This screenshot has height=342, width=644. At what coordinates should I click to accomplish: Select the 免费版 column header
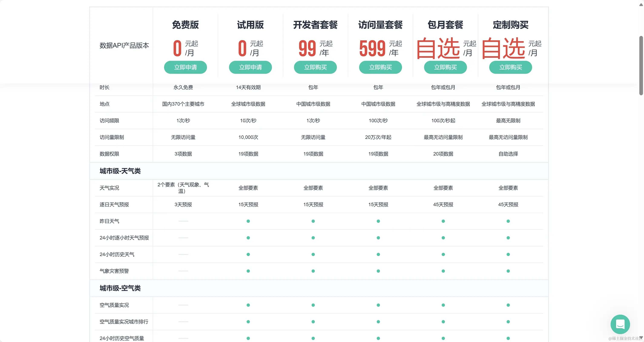point(185,25)
